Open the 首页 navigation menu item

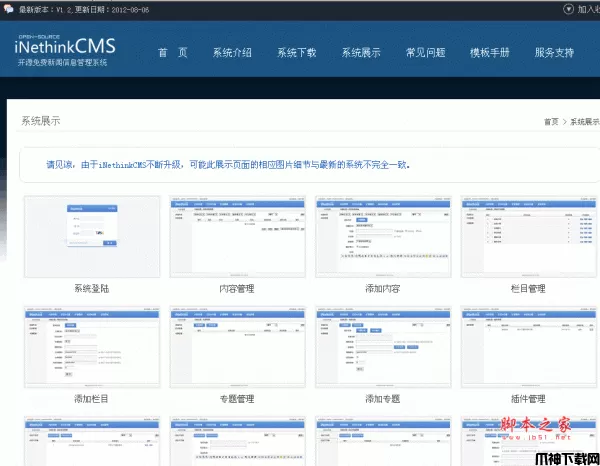tap(173, 52)
